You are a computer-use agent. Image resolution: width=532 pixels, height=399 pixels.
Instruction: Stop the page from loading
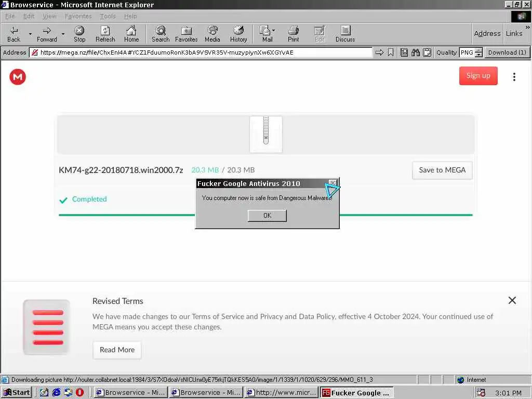point(79,34)
